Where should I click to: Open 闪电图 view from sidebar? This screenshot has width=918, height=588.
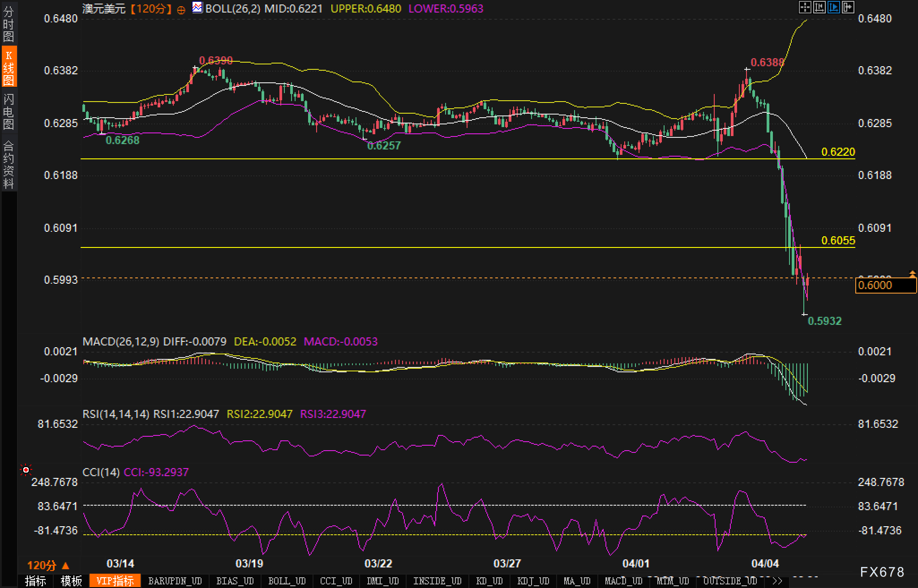click(9, 111)
